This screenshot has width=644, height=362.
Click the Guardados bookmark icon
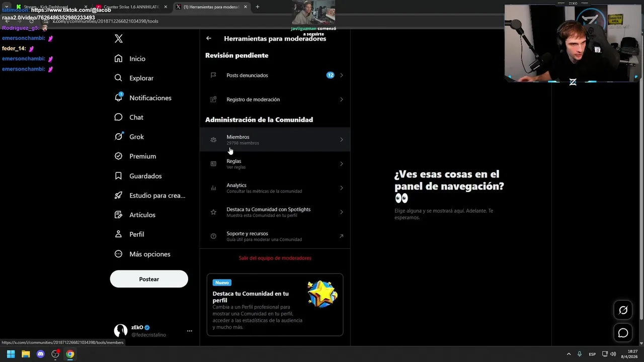coord(118,176)
